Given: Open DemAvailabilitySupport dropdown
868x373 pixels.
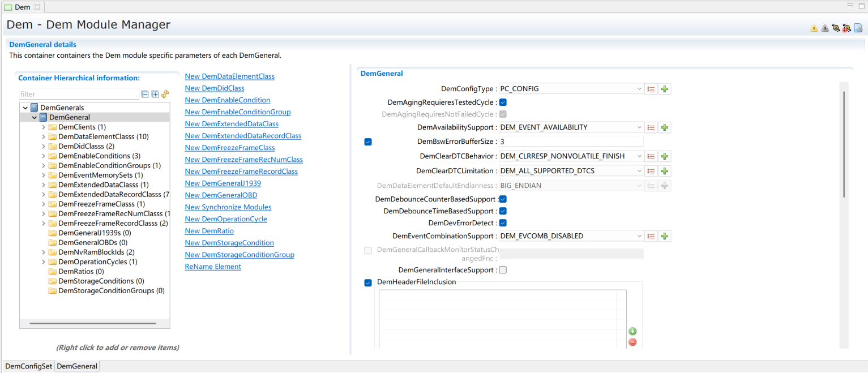Looking at the screenshot, I should coord(639,127).
